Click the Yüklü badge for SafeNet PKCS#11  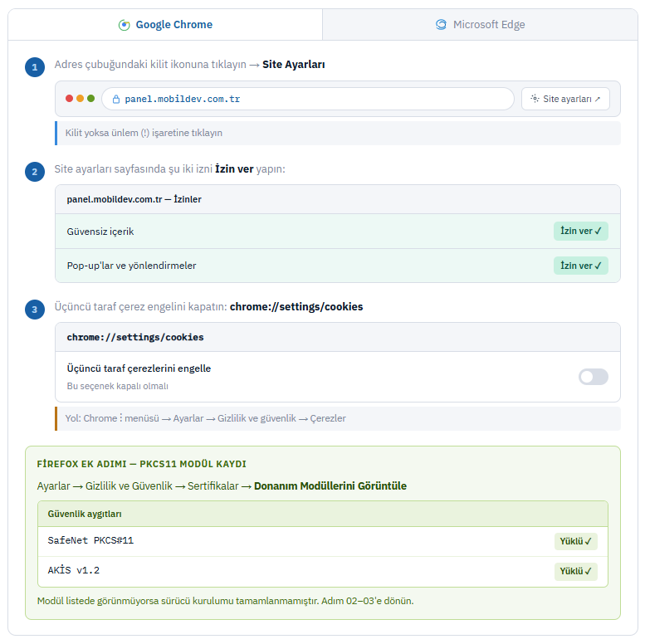576,541
